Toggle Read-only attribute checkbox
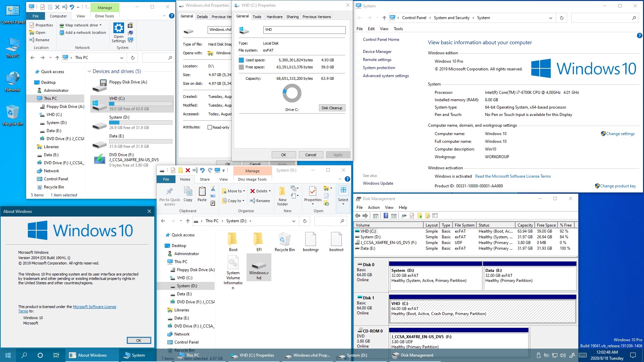The height and width of the screenshot is (362, 644). pyautogui.click(x=210, y=127)
